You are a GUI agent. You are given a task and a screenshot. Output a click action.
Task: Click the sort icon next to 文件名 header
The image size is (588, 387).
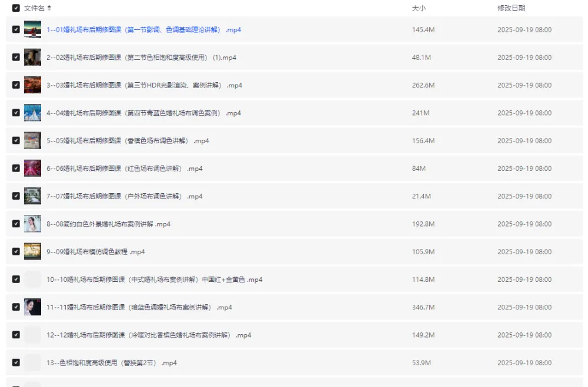coord(50,8)
